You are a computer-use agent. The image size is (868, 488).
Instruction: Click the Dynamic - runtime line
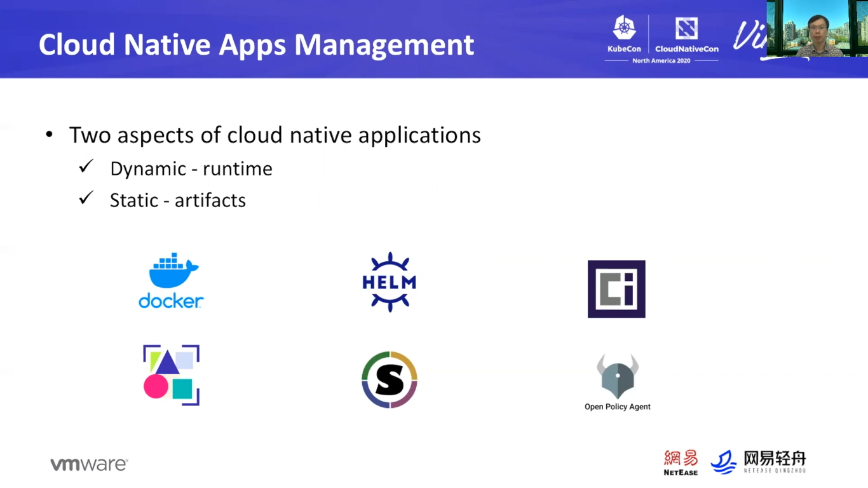click(191, 168)
